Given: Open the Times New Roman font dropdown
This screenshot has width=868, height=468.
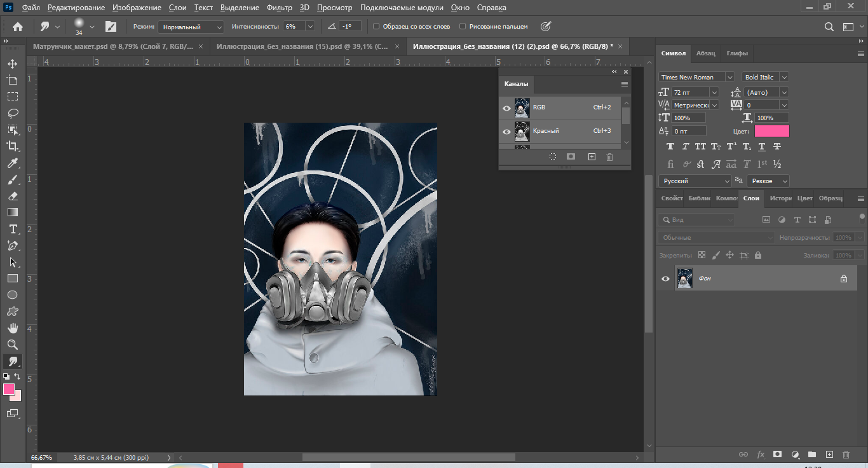Looking at the screenshot, I should coord(696,77).
